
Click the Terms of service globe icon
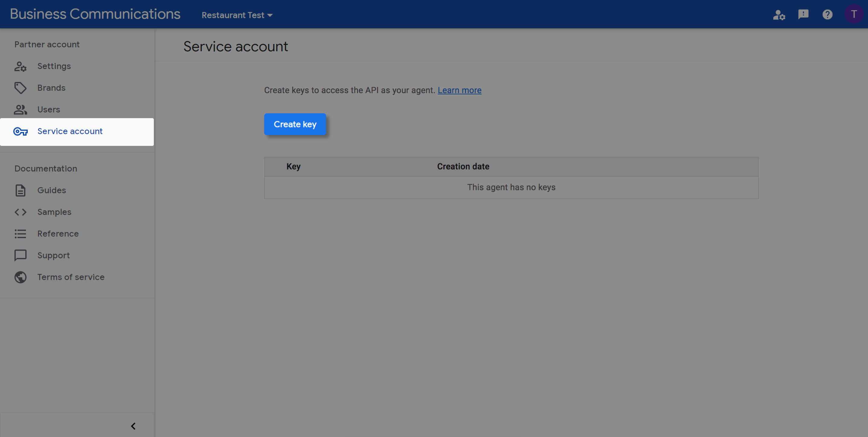coord(20,277)
